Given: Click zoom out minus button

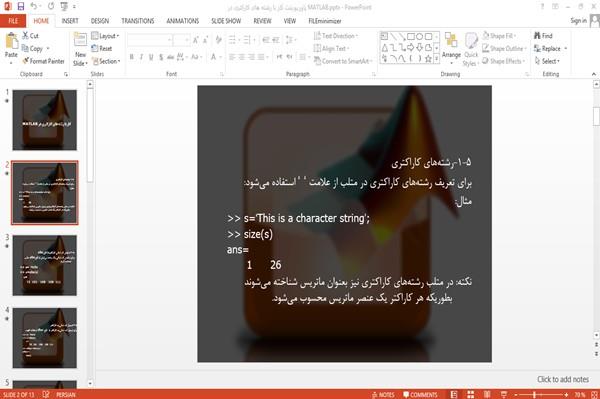Looking at the screenshot, I should click(516, 394).
